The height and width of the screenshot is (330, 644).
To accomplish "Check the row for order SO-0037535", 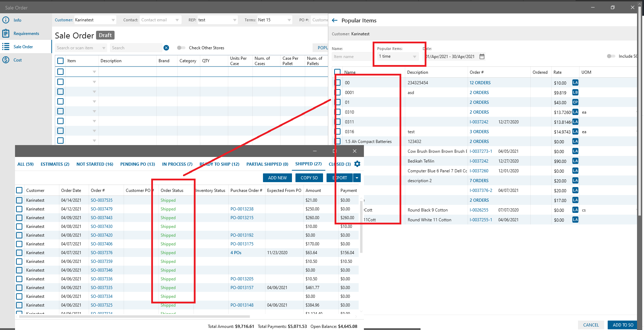I will tap(19, 200).
